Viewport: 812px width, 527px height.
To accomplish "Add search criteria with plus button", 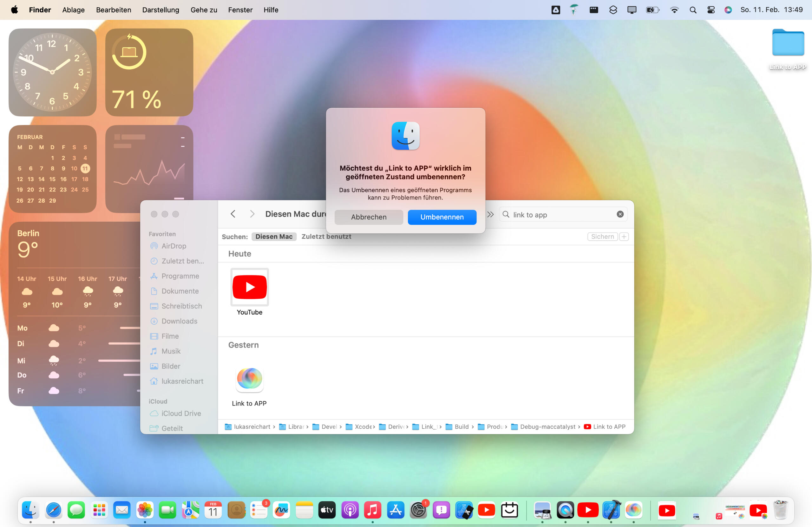I will pyautogui.click(x=624, y=236).
